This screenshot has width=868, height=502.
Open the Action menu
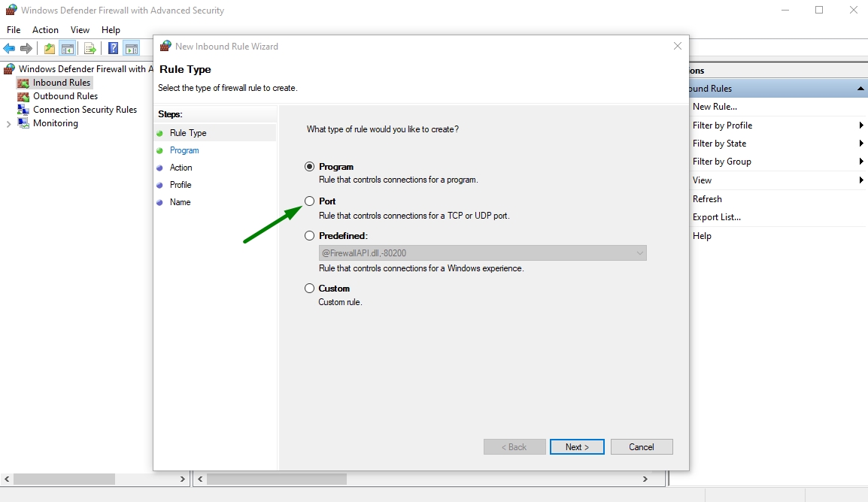click(x=45, y=30)
